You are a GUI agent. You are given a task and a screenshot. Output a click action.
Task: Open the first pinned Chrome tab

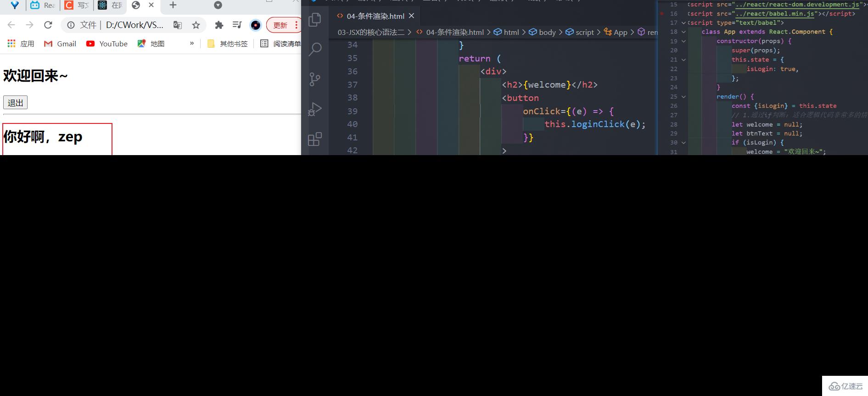click(x=15, y=6)
